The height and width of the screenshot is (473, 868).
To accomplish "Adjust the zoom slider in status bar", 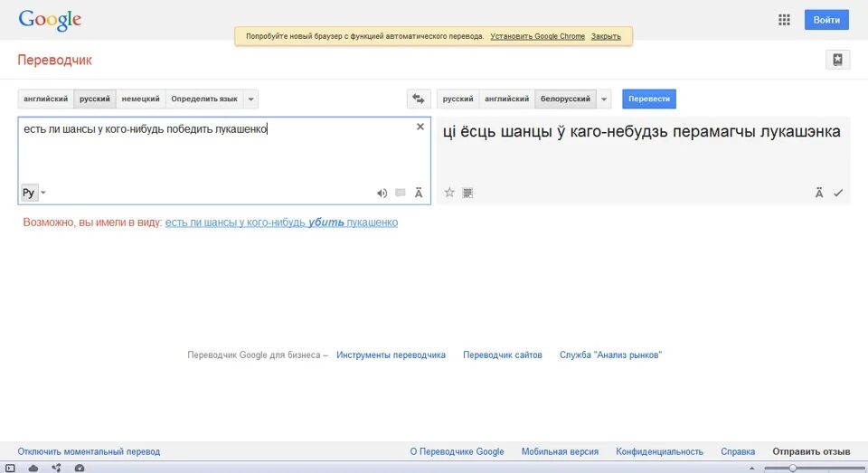I will 793,468.
